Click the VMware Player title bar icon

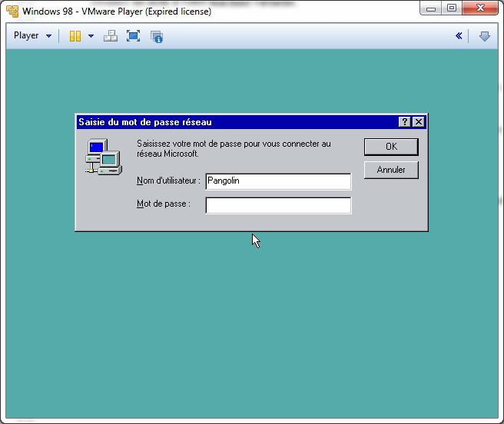click(x=12, y=12)
